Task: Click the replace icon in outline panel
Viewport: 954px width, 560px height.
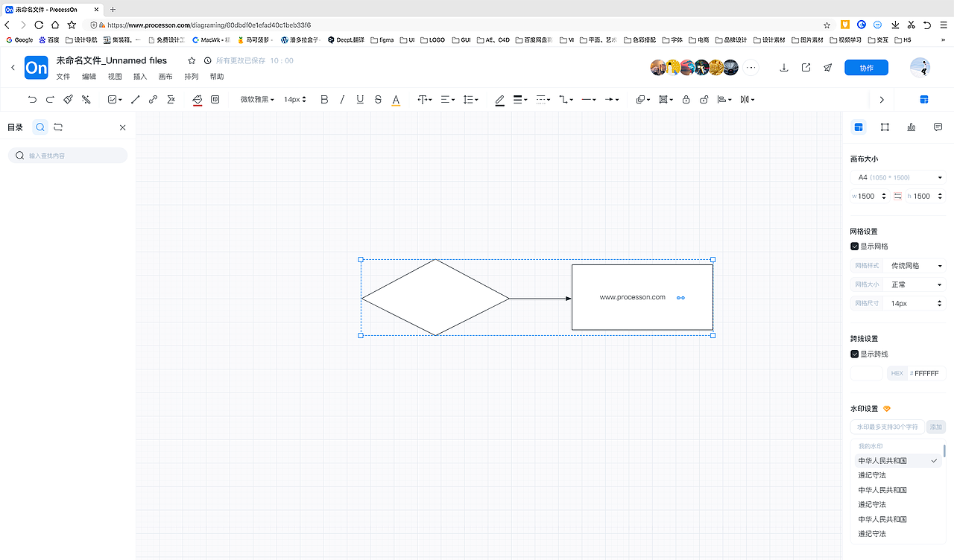Action: click(58, 127)
